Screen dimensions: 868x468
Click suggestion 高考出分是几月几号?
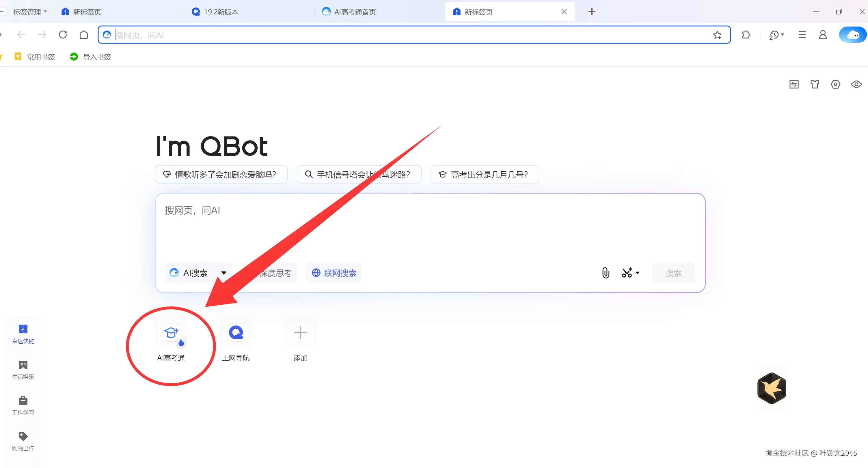485,174
